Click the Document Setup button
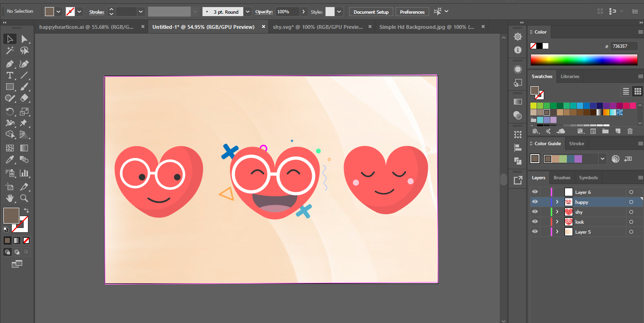644x323 pixels. 371,11
